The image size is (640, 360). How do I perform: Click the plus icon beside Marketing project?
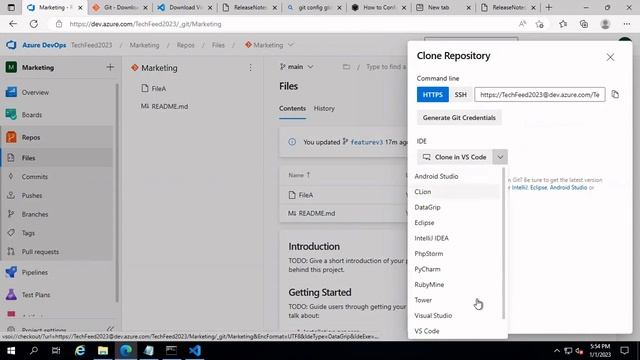[x=110, y=67]
